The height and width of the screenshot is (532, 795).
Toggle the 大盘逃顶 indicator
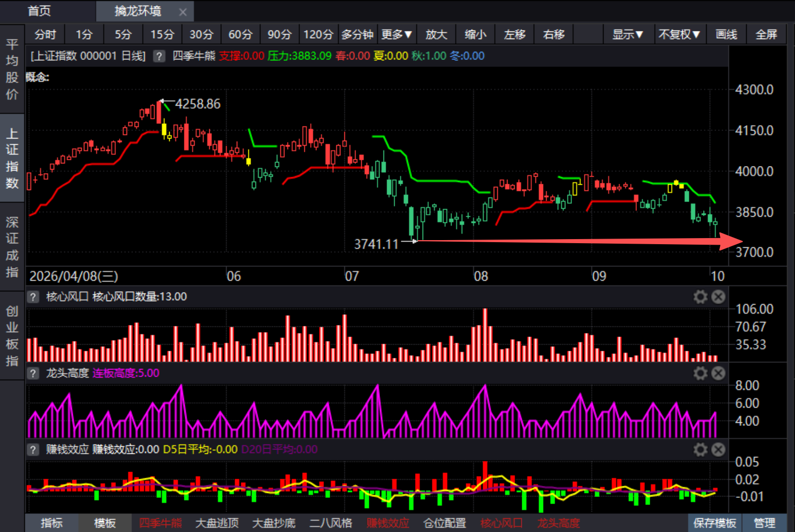click(217, 523)
